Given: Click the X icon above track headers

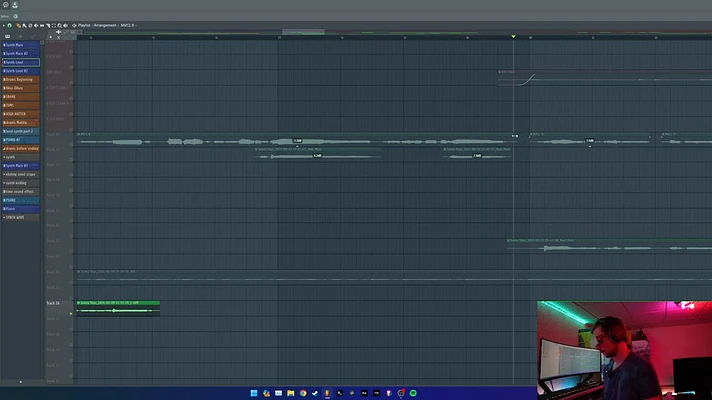Looking at the screenshot, I should 59,37.
